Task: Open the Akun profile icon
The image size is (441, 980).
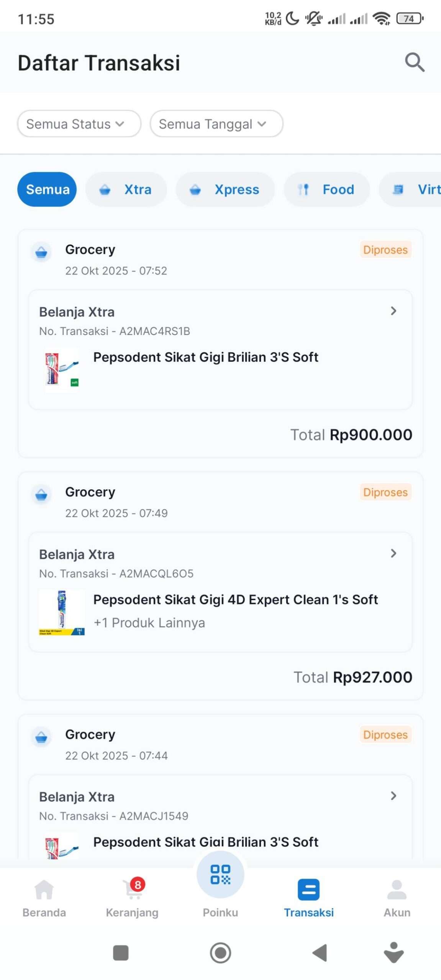Action: [397, 889]
